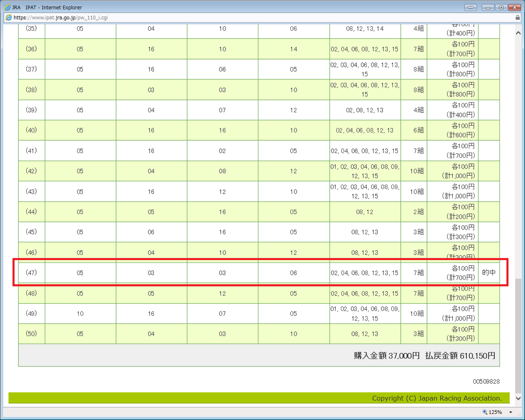This screenshot has width=525, height=420.
Task: Open the security lock icon in address bar
Action: [x=518, y=18]
